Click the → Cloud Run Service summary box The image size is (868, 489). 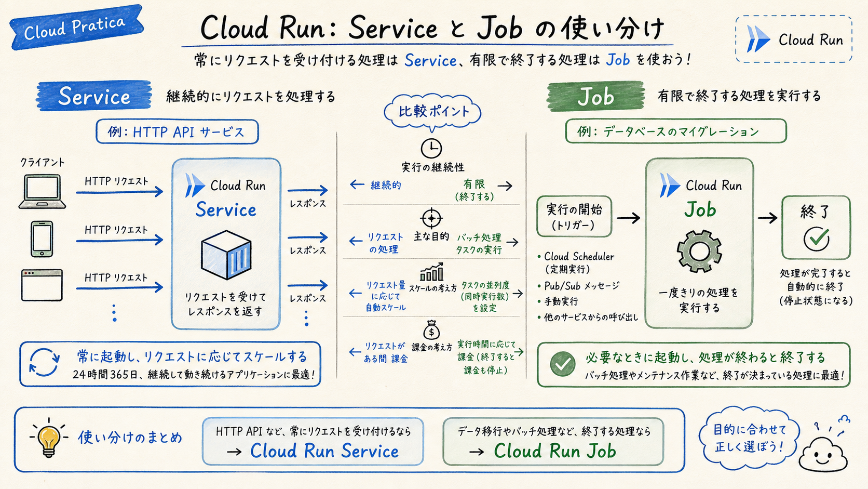coord(313,441)
